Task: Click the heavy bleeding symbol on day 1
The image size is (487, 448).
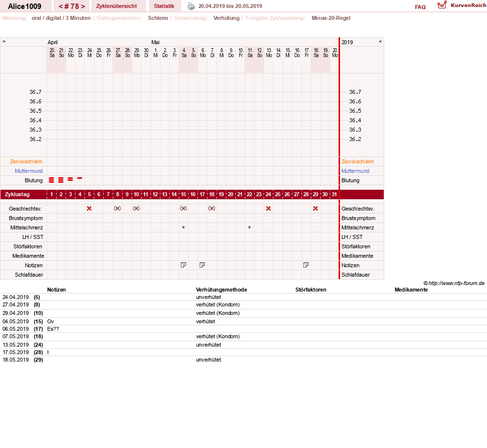Action: (52, 180)
